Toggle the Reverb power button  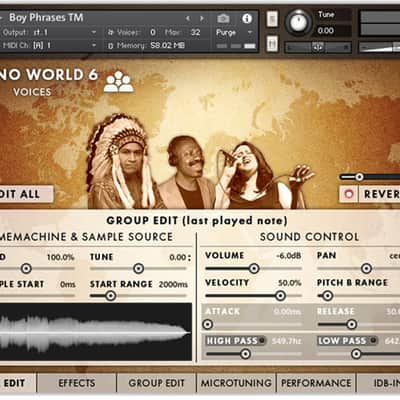pyautogui.click(x=349, y=194)
